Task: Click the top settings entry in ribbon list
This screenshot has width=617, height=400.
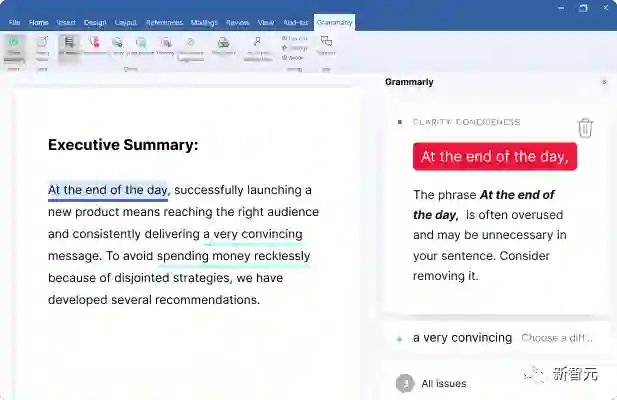Action: coord(295,38)
